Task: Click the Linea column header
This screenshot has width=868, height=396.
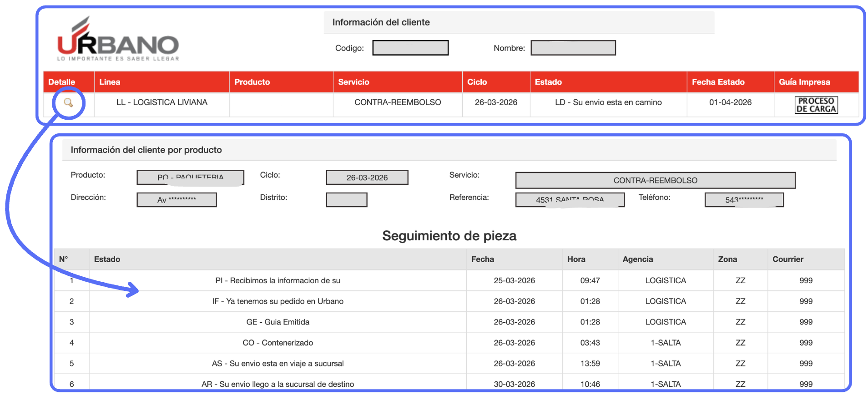Action: point(110,82)
